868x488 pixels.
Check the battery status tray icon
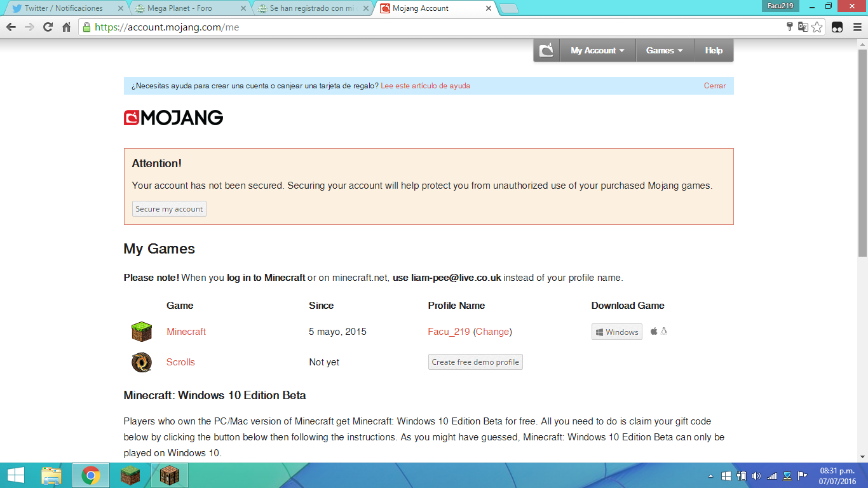point(741,475)
